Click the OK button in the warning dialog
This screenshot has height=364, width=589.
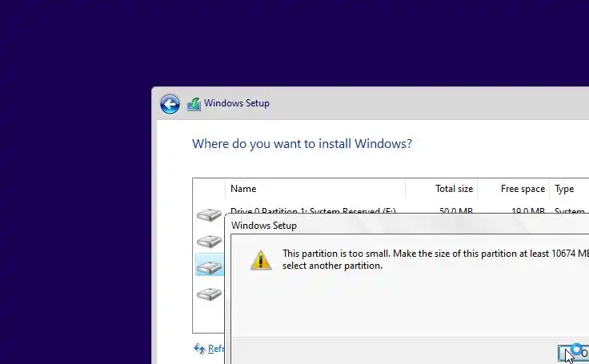(574, 353)
